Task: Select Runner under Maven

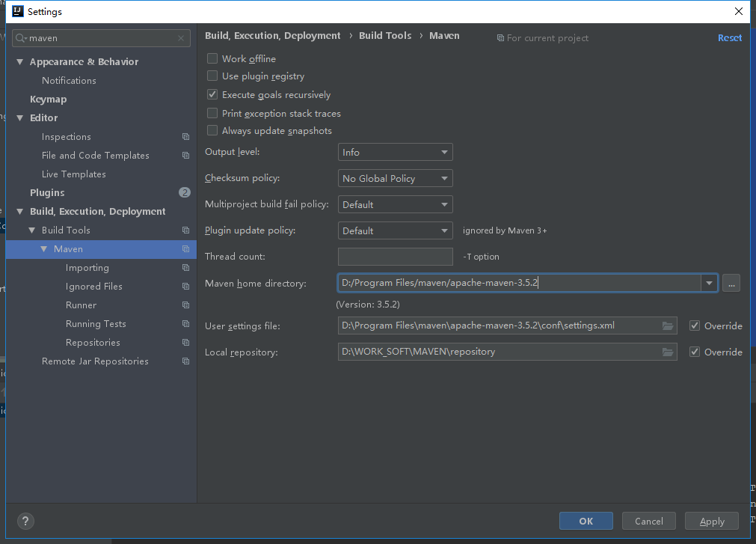Action: (81, 305)
